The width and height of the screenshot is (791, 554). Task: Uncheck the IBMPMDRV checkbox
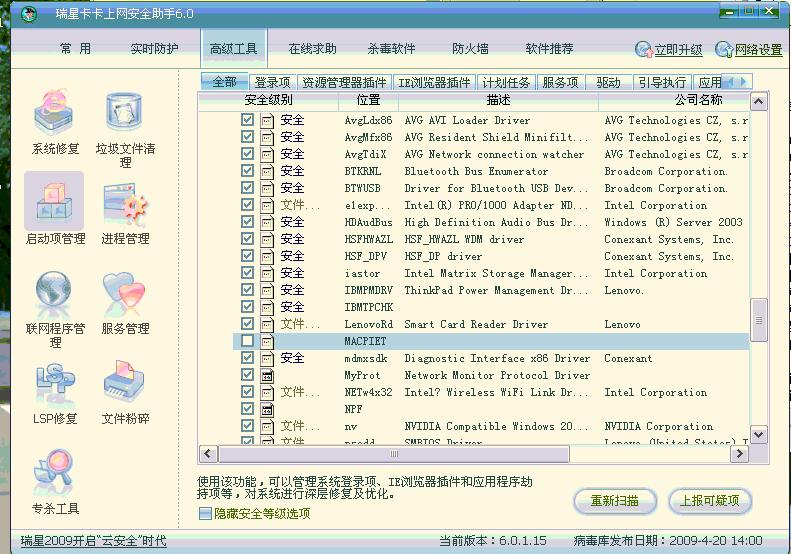click(x=247, y=290)
